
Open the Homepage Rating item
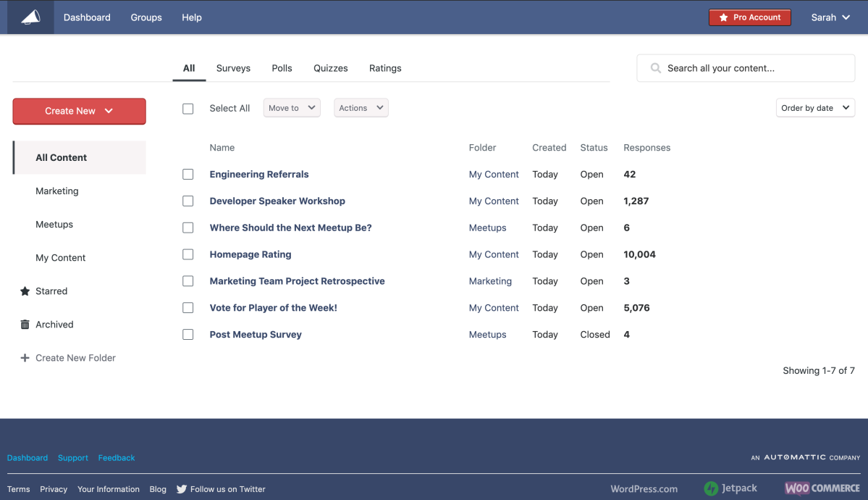250,254
